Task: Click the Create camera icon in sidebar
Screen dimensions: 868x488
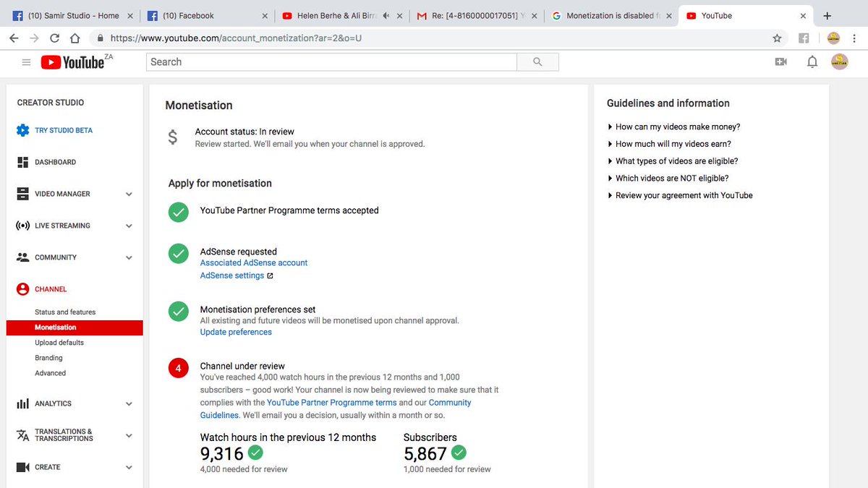Action: pyautogui.click(x=22, y=467)
